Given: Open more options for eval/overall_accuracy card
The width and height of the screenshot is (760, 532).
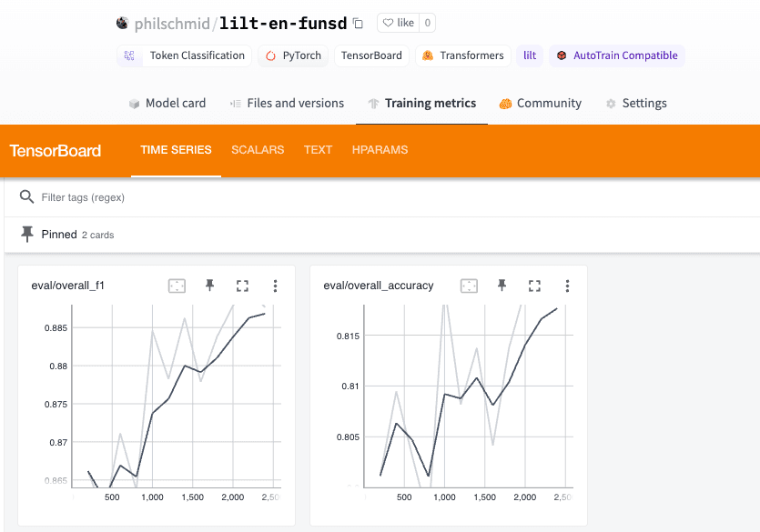Looking at the screenshot, I should [567, 286].
